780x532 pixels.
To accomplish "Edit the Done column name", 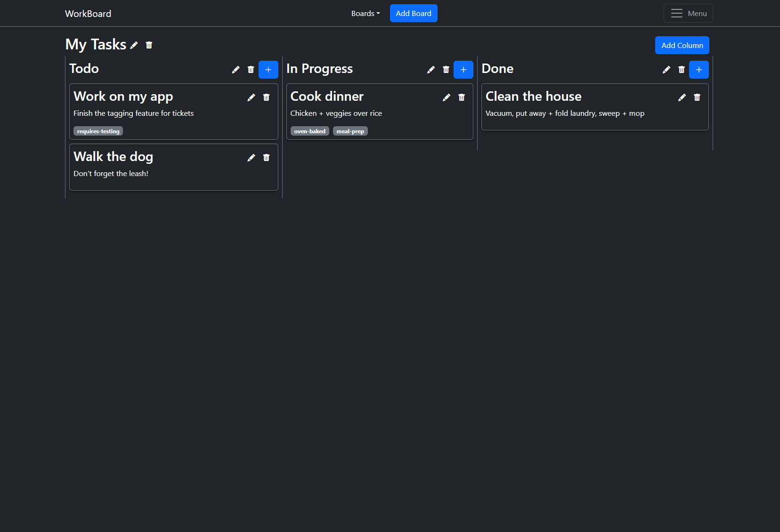I will tap(666, 70).
